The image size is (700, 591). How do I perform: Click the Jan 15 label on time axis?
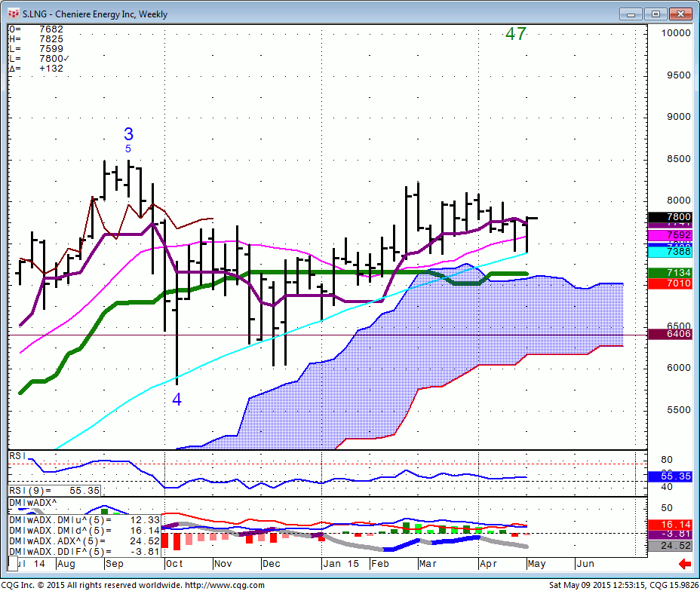click(x=341, y=564)
